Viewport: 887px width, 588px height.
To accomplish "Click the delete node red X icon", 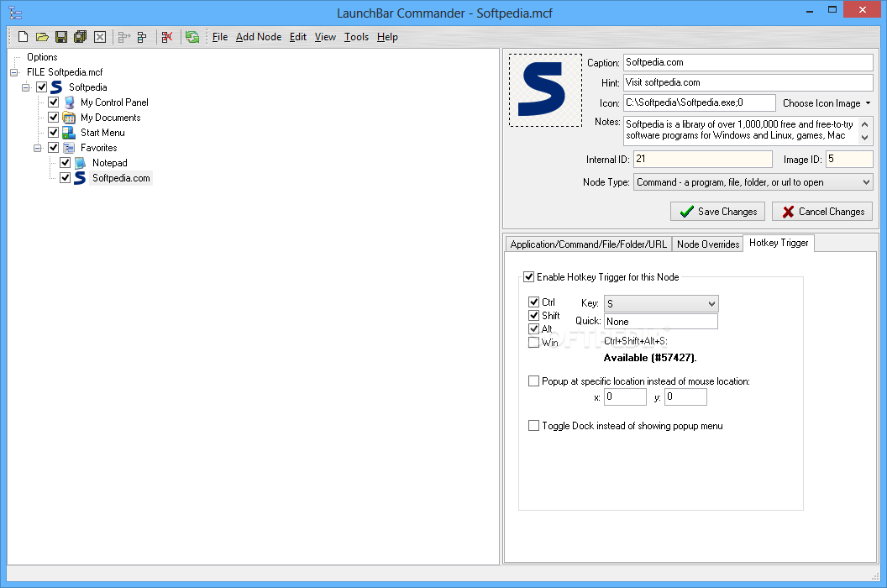I will 167,37.
